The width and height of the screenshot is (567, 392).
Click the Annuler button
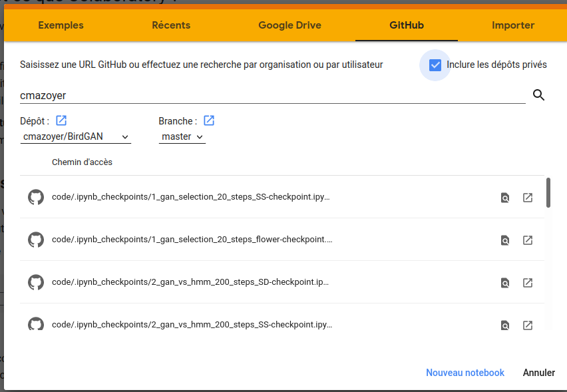(539, 373)
